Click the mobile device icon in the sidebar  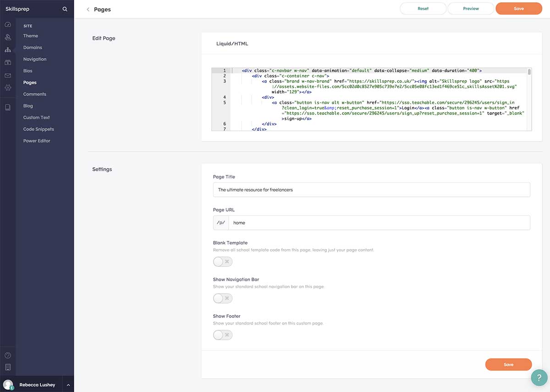(x=8, y=107)
